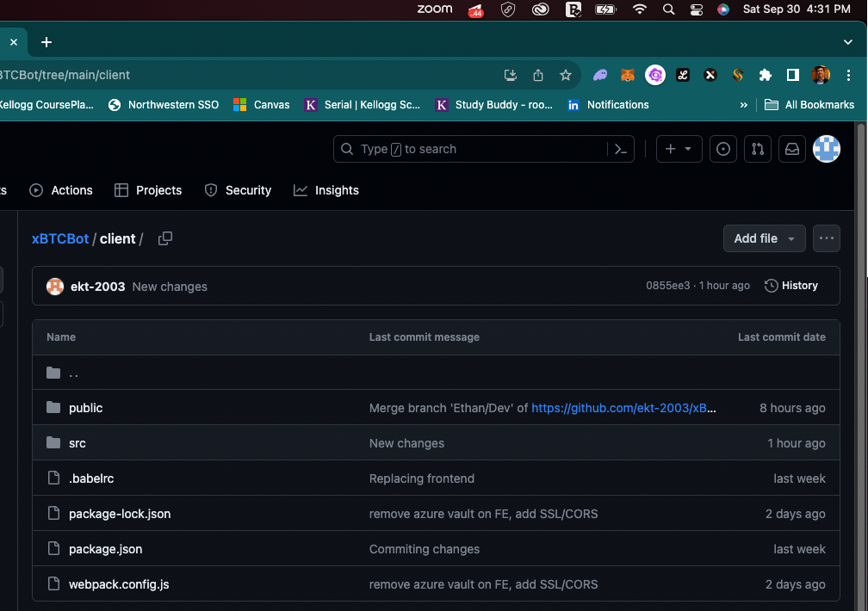Open the package.json file
This screenshot has height=611, width=868.
pyautogui.click(x=105, y=550)
